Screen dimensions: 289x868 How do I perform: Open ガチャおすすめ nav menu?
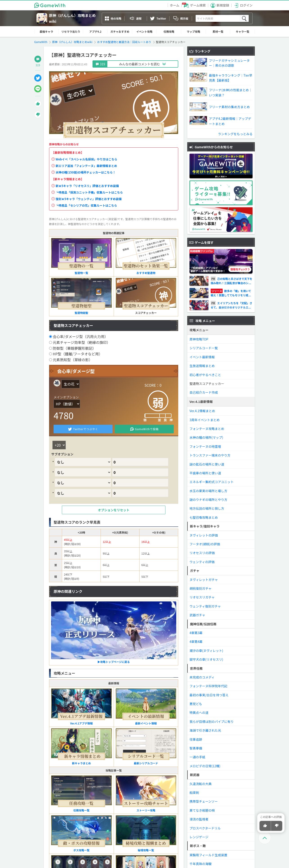click(x=120, y=32)
